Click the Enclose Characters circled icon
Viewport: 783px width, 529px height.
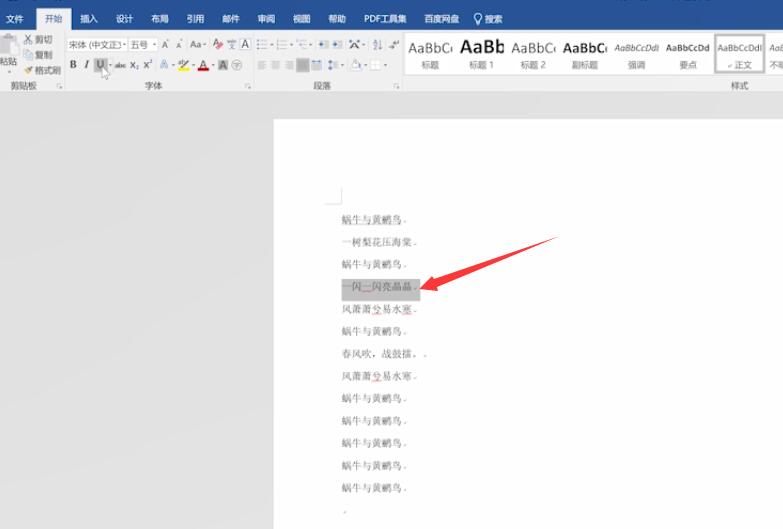pyautogui.click(x=237, y=65)
